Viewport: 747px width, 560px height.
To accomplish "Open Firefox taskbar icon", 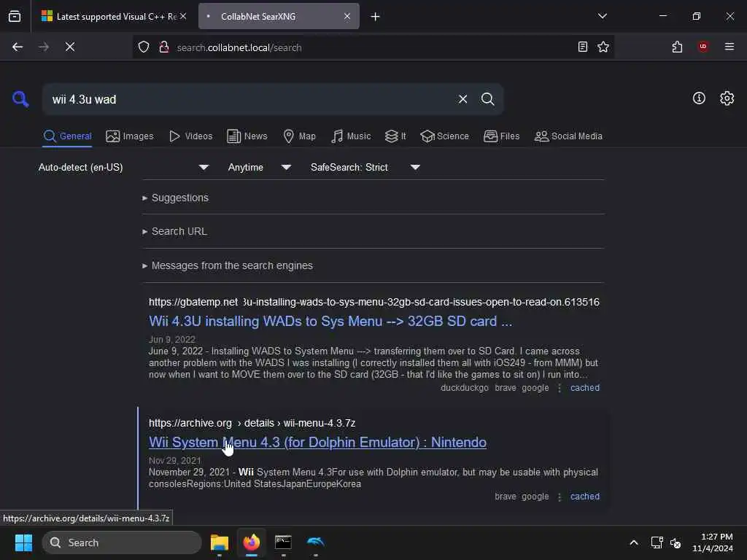I will [x=252, y=542].
